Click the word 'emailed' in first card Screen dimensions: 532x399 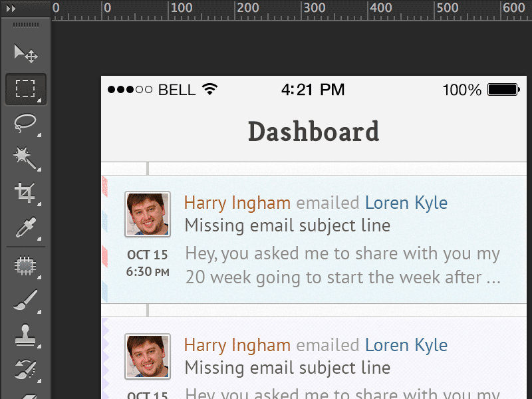point(328,203)
